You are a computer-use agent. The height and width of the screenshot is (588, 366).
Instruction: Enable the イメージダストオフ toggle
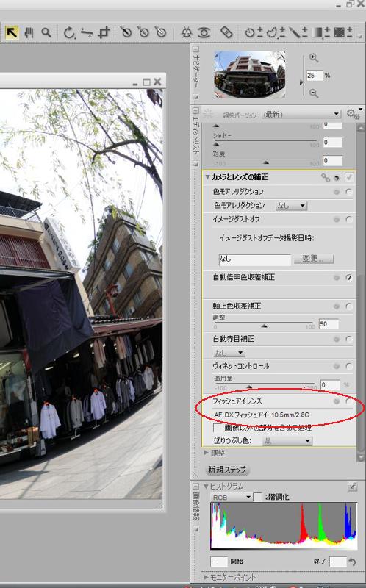349,219
